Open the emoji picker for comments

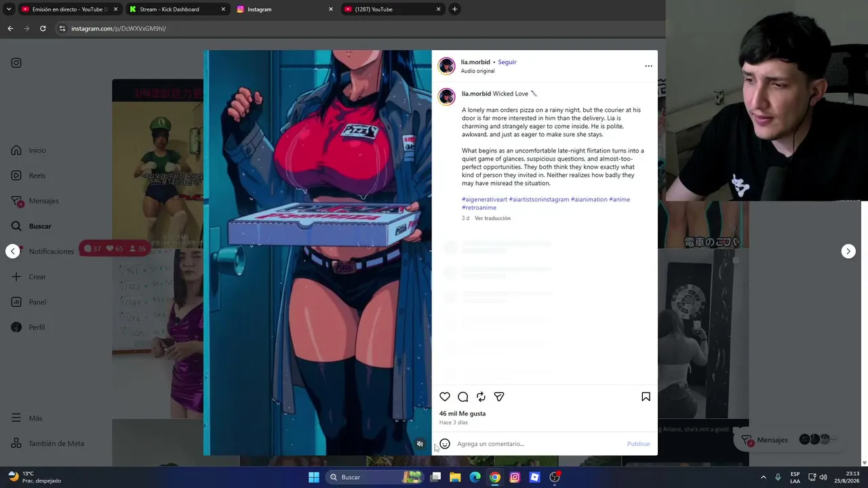point(445,444)
